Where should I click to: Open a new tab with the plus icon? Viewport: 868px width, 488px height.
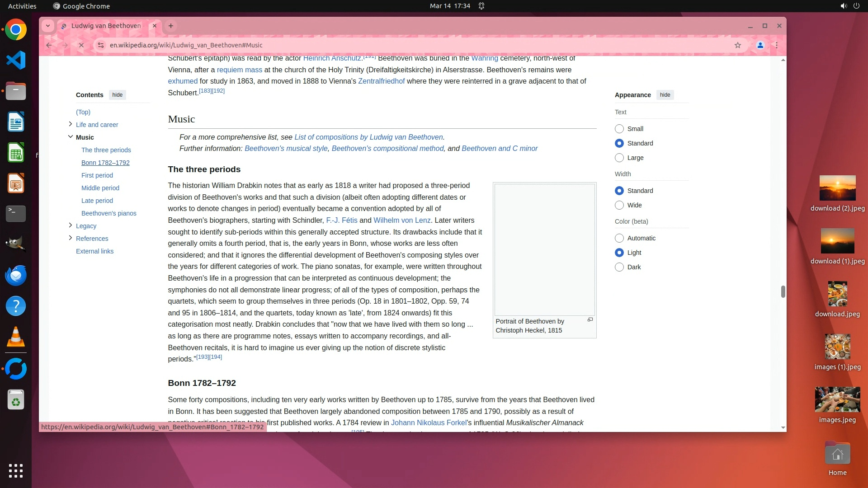[x=171, y=26]
